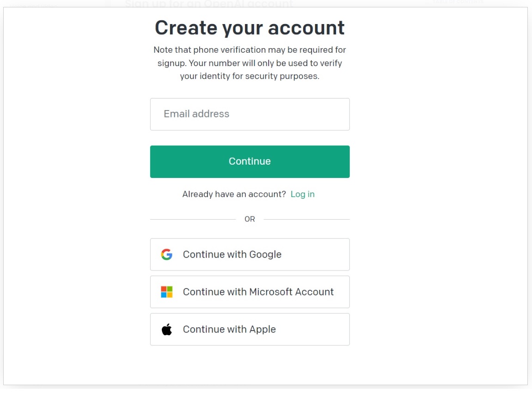The width and height of the screenshot is (532, 393).
Task: Open the Log in link
Action: point(302,194)
